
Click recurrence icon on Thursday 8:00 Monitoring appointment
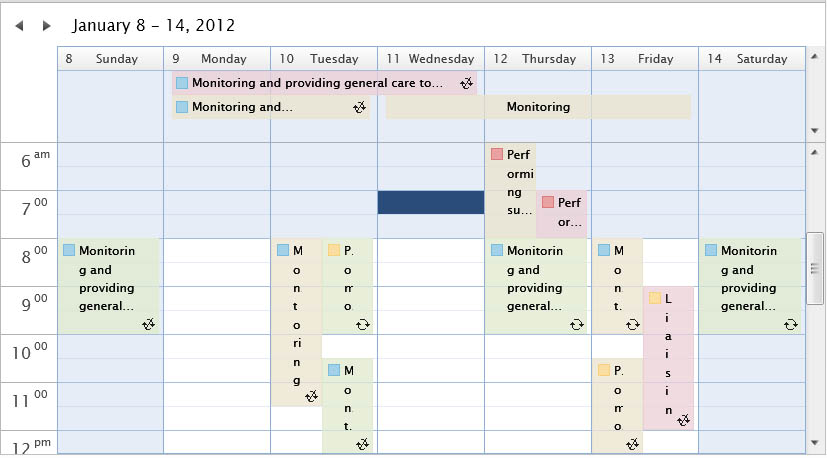(576, 325)
